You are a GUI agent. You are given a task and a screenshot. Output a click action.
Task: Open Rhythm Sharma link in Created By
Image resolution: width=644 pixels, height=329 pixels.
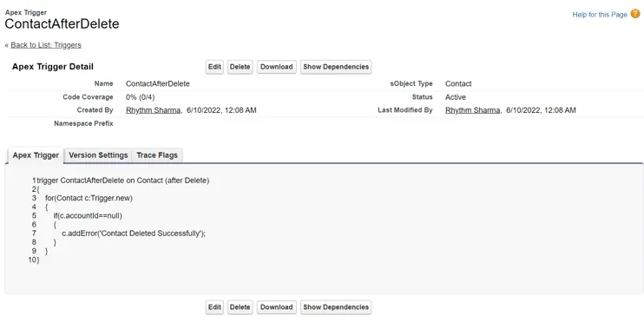pos(154,110)
